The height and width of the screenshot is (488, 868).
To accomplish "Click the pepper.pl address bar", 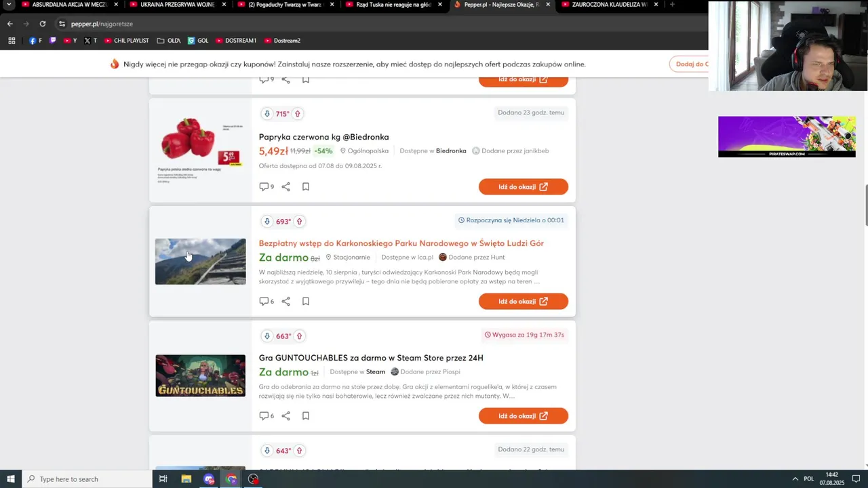I will click(x=380, y=24).
